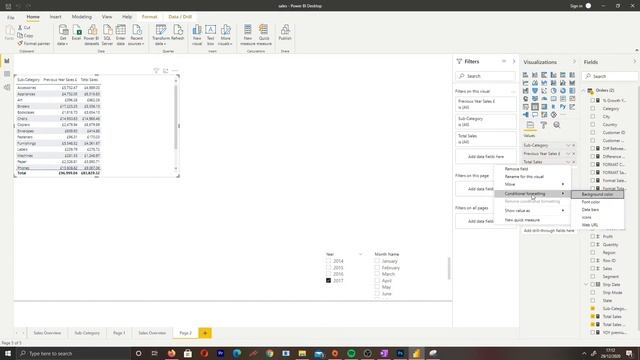Open the Move submenu
The image size is (640, 360).
click(532, 184)
